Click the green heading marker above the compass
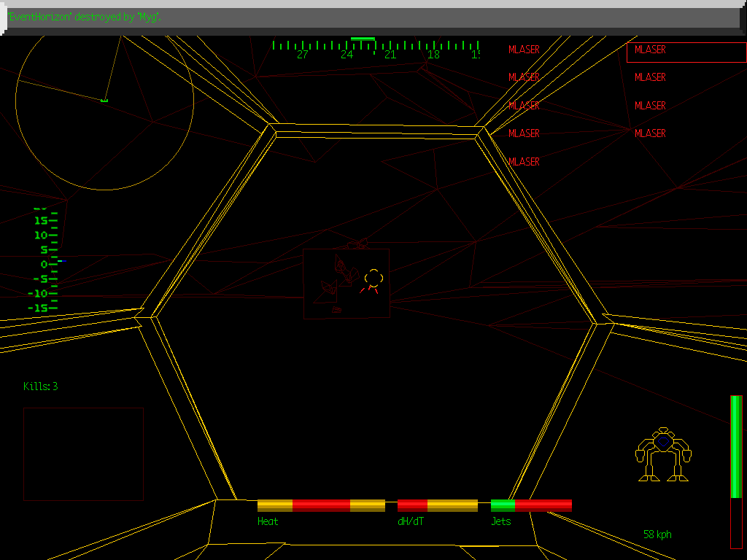The width and height of the screenshot is (747, 560). (x=363, y=39)
